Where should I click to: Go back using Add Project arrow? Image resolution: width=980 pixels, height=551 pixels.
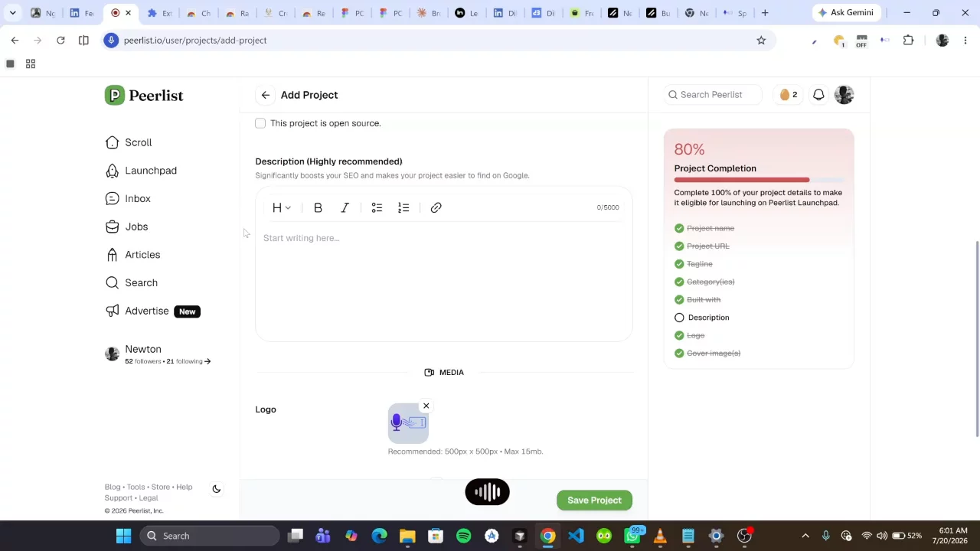[265, 95]
